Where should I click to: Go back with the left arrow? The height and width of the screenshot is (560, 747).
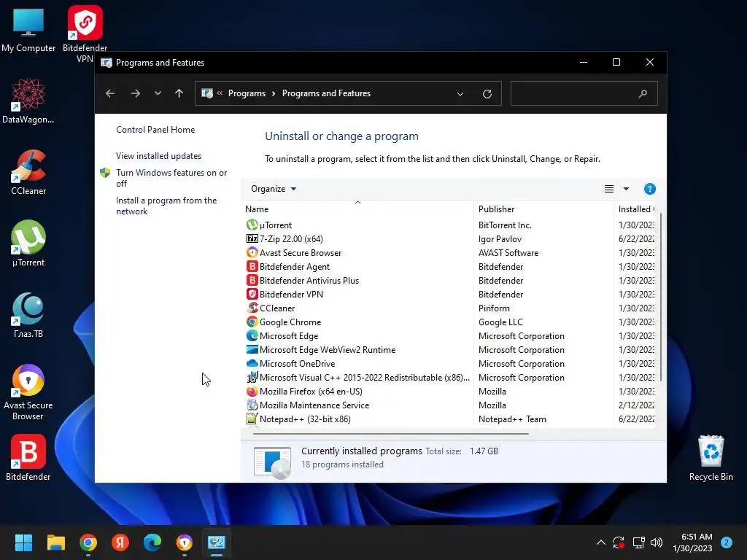(110, 93)
